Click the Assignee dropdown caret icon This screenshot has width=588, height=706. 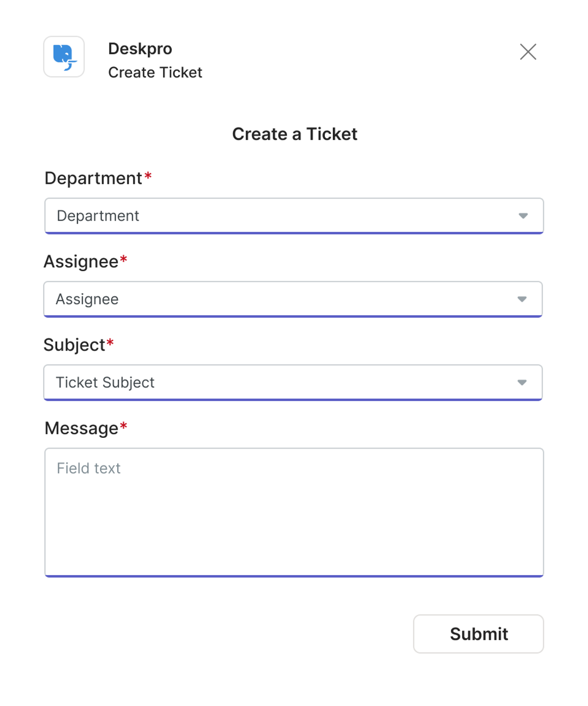tap(522, 299)
